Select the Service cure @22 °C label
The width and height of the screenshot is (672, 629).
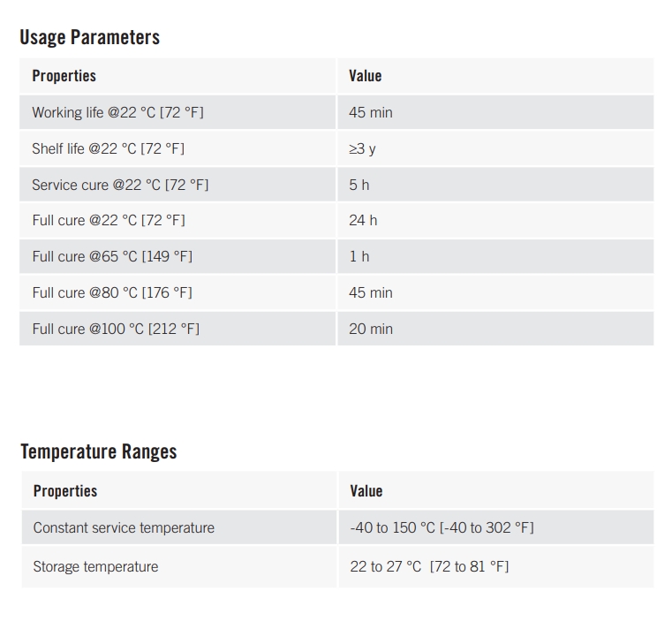pyautogui.click(x=120, y=185)
